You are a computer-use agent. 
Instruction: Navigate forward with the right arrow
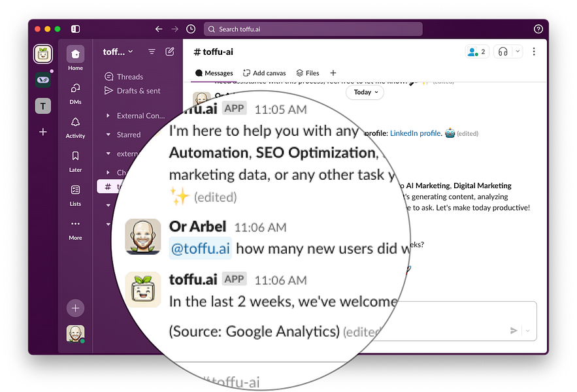pos(174,29)
